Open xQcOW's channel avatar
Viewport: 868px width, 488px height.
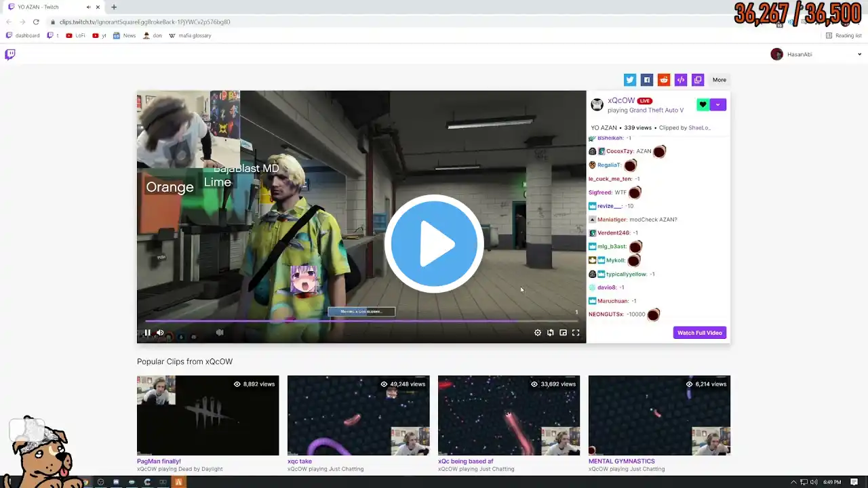point(597,104)
